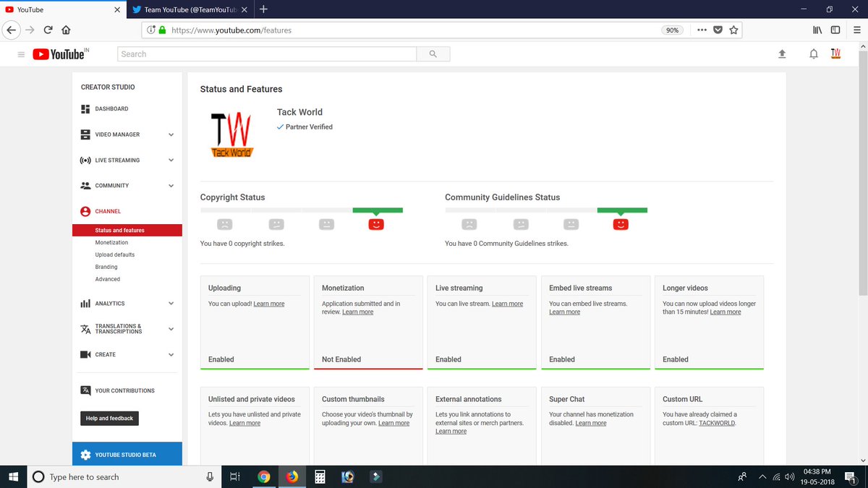Click the Windows Task View icon
The width and height of the screenshot is (868, 488).
(x=234, y=477)
